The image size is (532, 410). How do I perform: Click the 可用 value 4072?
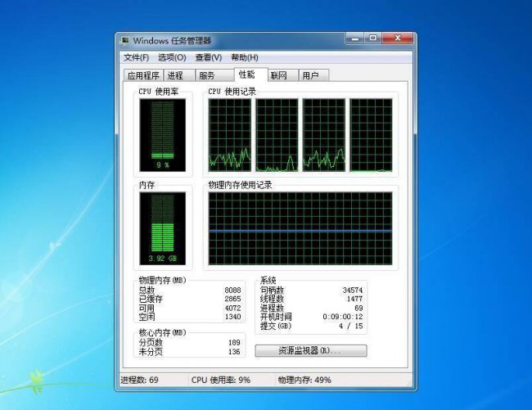(232, 309)
